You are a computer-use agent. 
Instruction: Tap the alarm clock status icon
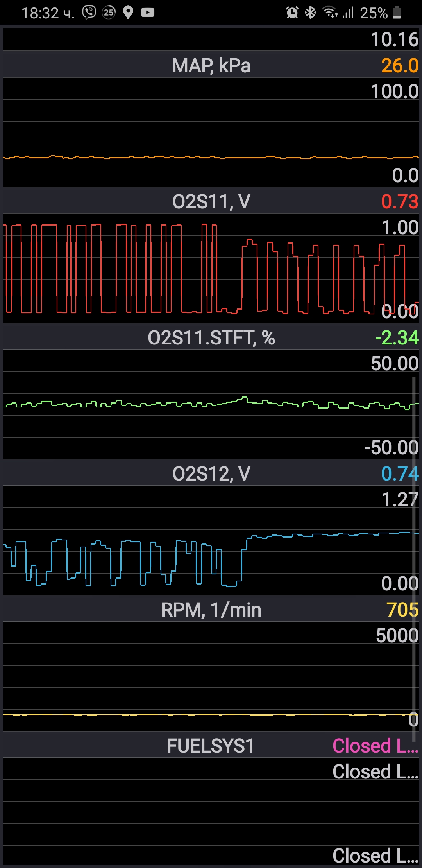click(x=292, y=13)
